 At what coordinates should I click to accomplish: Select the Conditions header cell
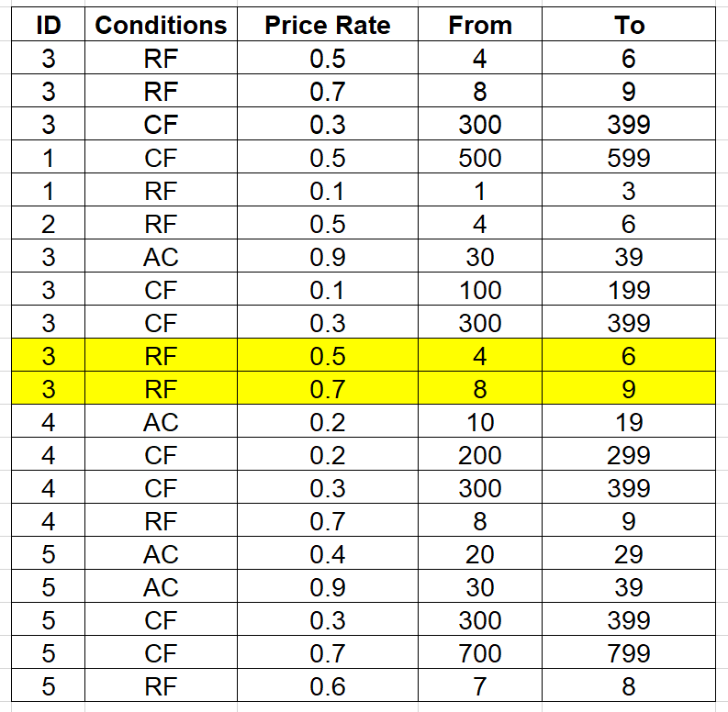(x=161, y=26)
